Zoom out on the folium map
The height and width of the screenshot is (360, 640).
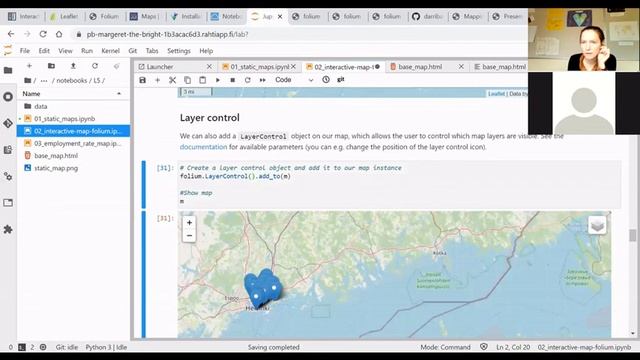pyautogui.click(x=189, y=236)
